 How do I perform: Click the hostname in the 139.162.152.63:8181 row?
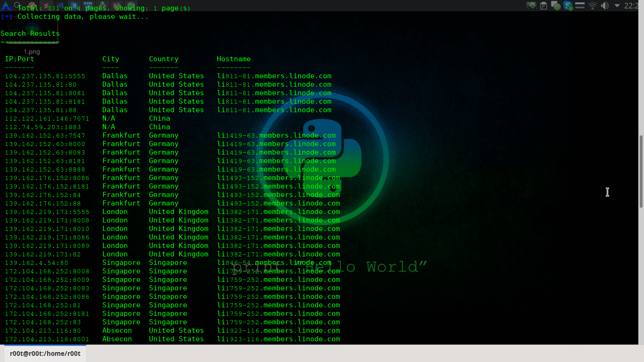pyautogui.click(x=276, y=161)
